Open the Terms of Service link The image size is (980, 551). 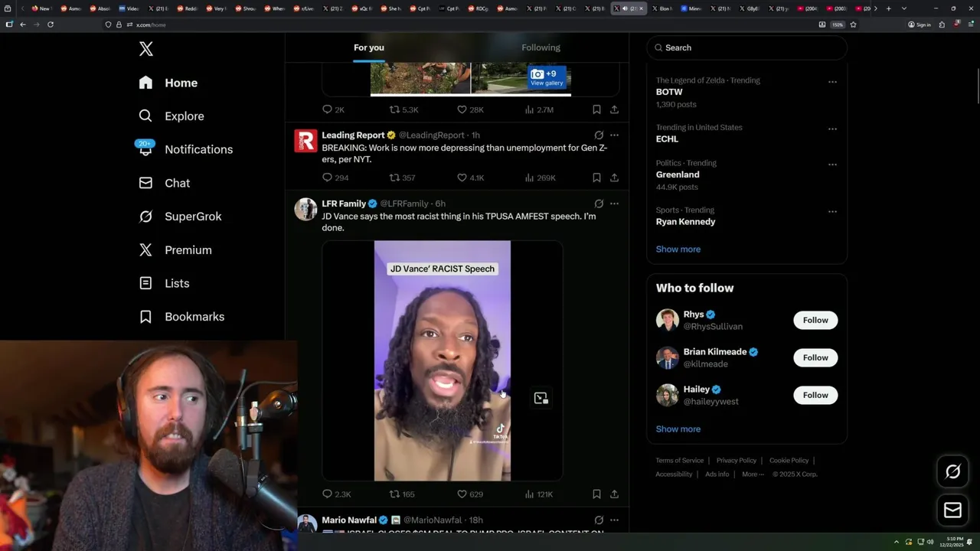point(679,461)
